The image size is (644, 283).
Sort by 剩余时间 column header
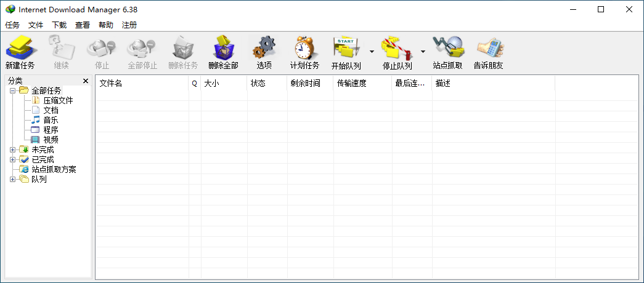pyautogui.click(x=310, y=83)
